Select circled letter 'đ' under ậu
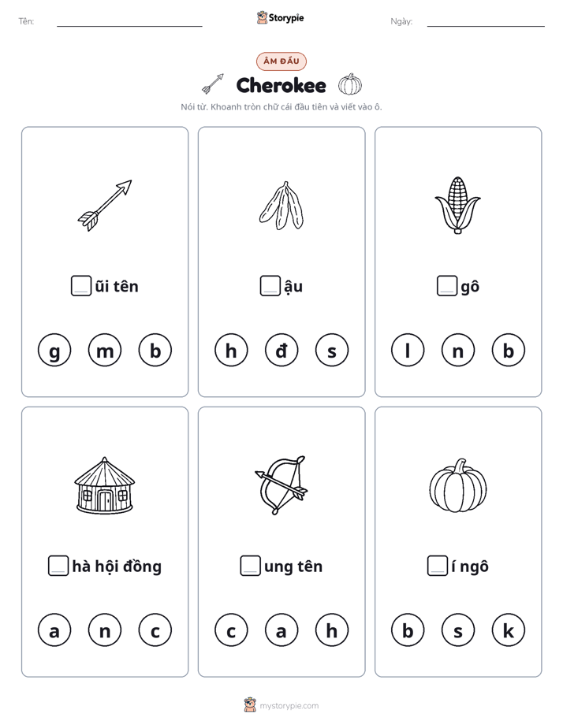 (281, 351)
